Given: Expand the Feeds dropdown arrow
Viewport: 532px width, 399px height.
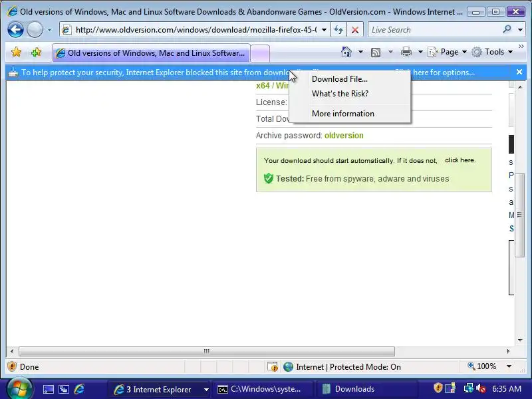Looking at the screenshot, I should click(390, 52).
